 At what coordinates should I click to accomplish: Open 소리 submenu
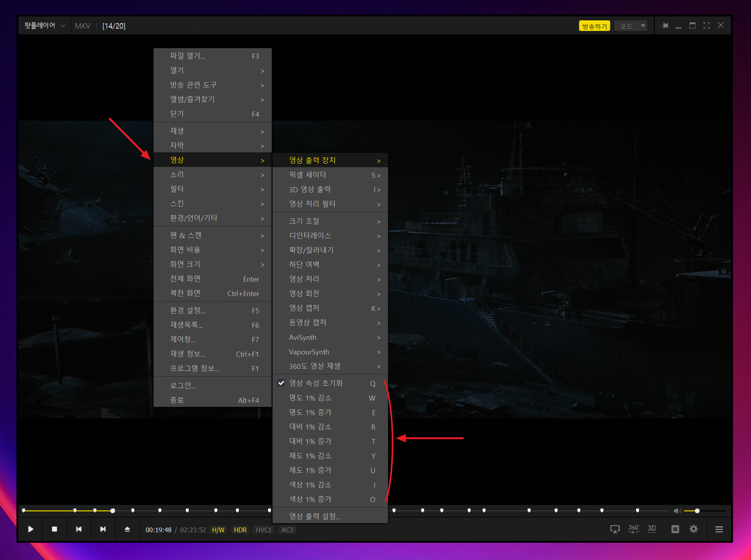[213, 175]
